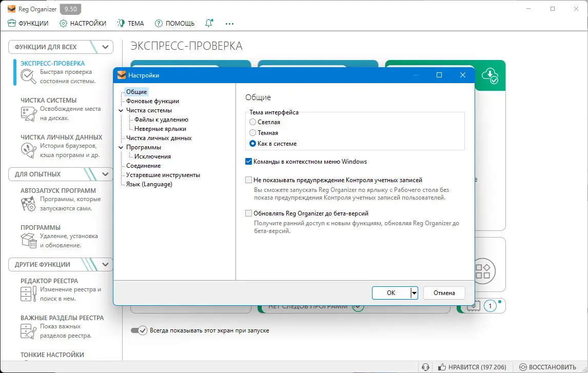Open the ПОМОЩЬ menu
This screenshot has width=588, height=373.
tap(175, 23)
